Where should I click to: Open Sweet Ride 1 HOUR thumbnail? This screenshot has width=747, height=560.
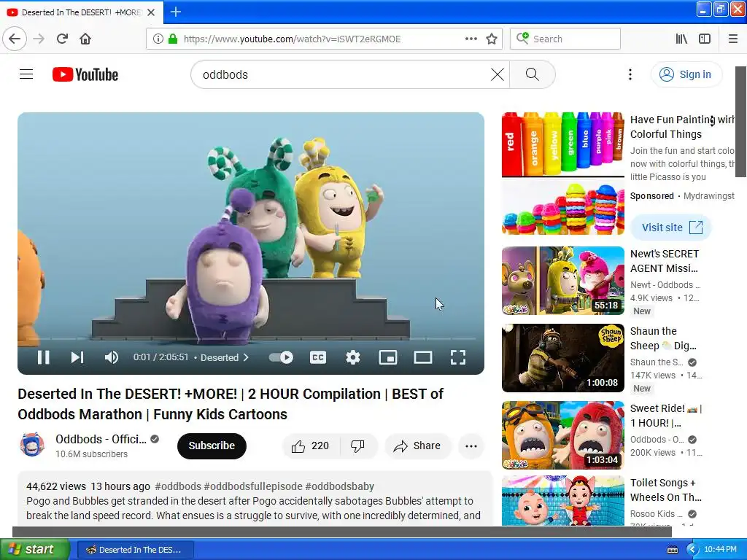tap(562, 435)
